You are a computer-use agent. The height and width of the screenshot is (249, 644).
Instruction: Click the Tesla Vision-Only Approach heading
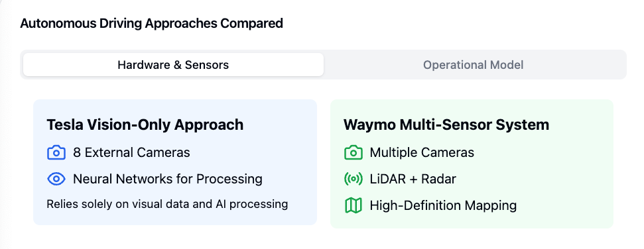tap(145, 124)
